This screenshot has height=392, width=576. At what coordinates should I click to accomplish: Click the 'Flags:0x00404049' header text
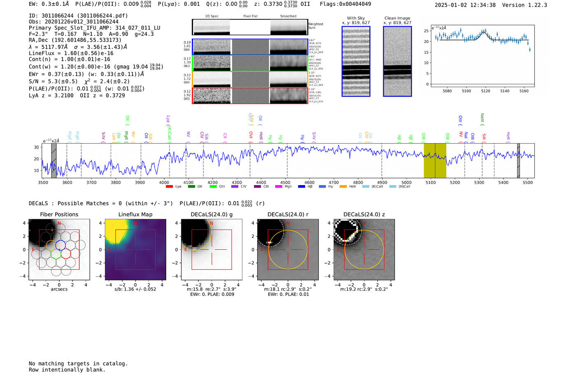pos(345,4)
